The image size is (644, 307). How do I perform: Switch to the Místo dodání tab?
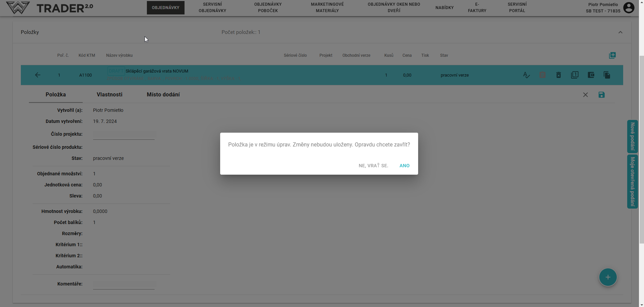point(163,95)
